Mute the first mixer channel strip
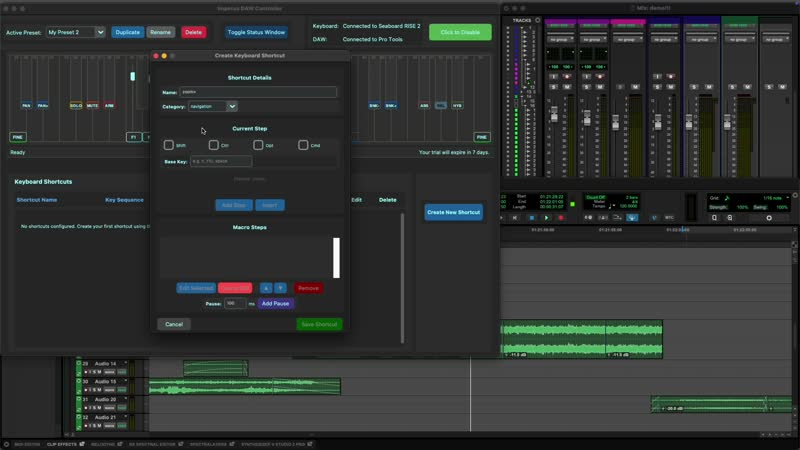The image size is (800, 450). 567,87
